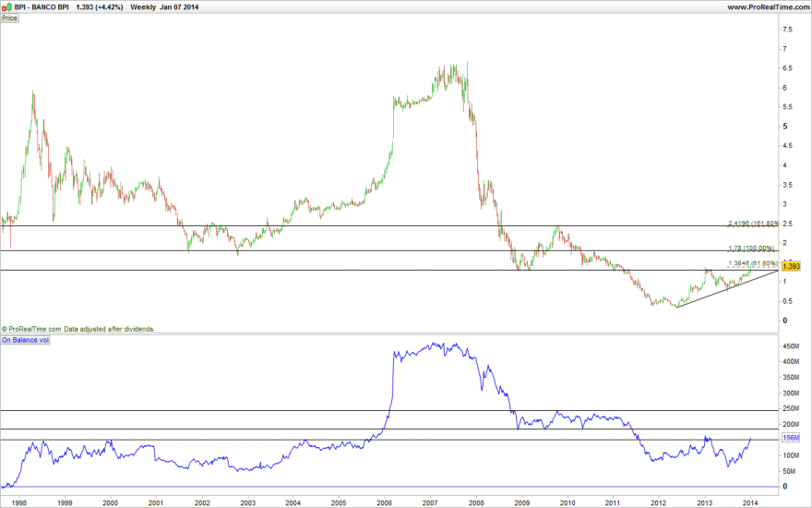
Task: Click '© ProRealTime.com Data adjusted after dividends' note
Action: [x=78, y=329]
